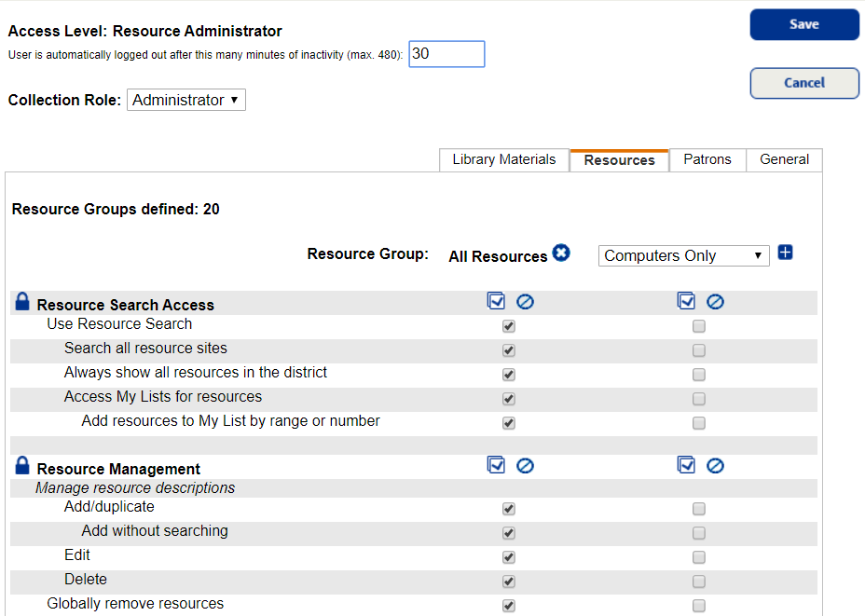
Task: Select all Resource Management for Computers Only
Action: [686, 465]
